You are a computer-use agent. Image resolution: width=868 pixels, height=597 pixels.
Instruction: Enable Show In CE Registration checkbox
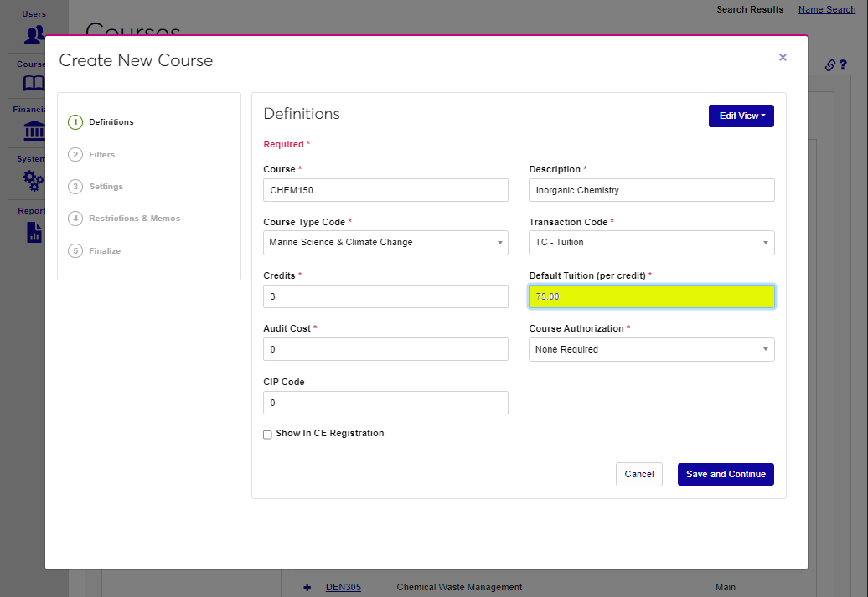pyautogui.click(x=268, y=435)
